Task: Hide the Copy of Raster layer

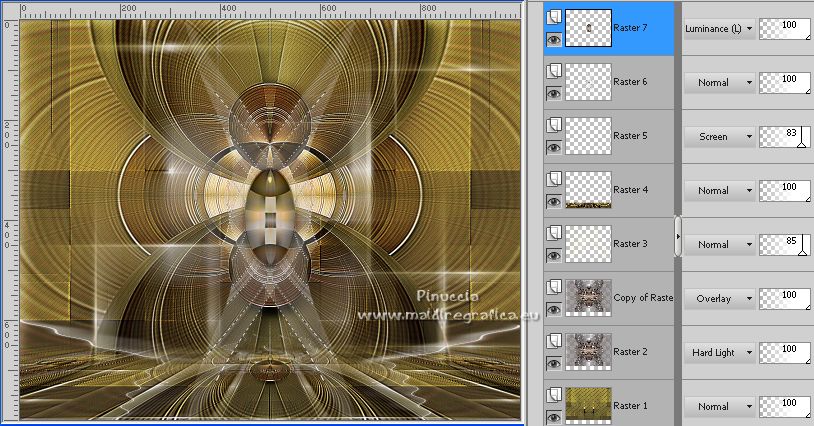Action: 554,309
